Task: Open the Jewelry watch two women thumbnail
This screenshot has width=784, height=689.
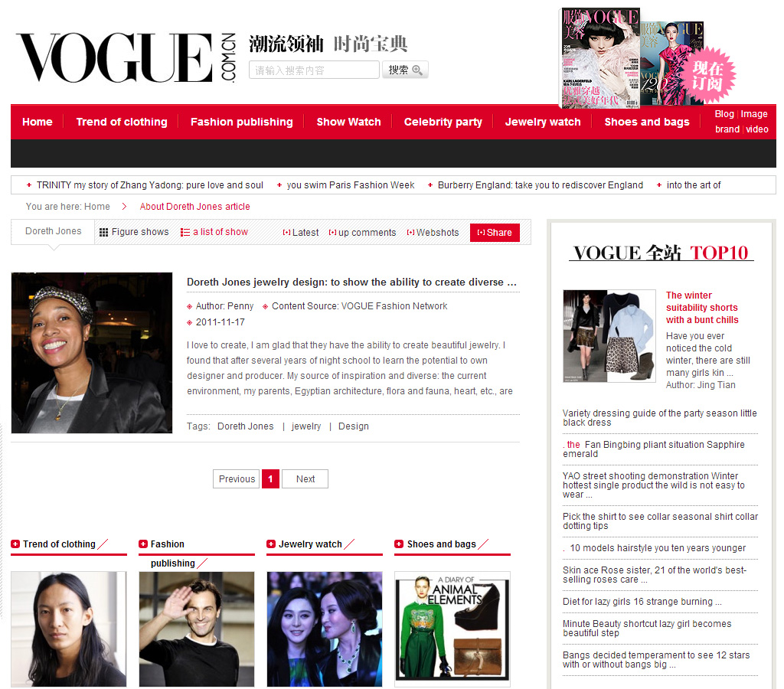Action: 325,629
